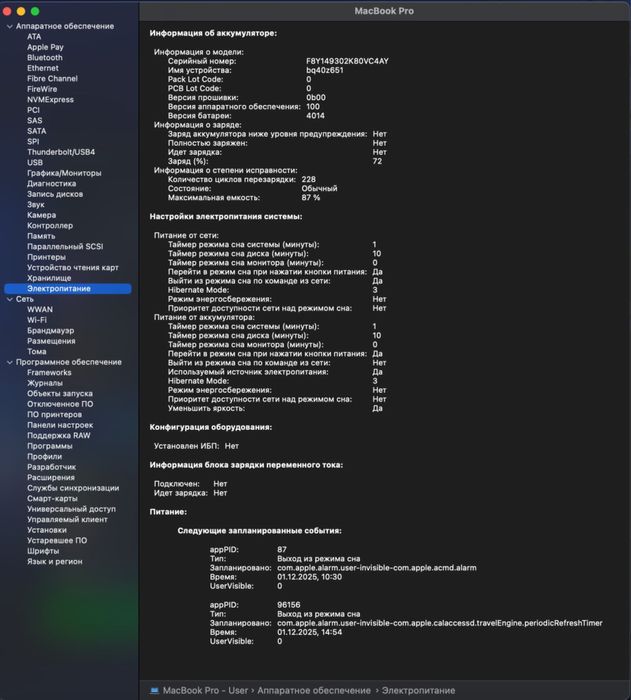Select Смарт-карты item
Viewport: 631px width, 700px height.
coord(52,499)
